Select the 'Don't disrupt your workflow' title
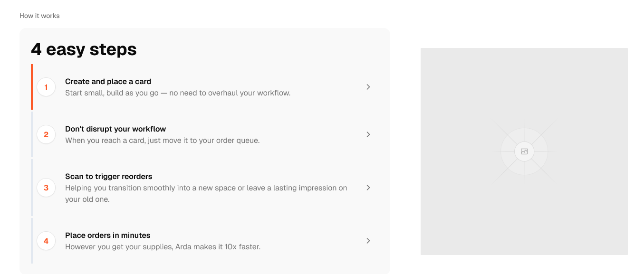The height and width of the screenshot is (274, 644). point(115,129)
